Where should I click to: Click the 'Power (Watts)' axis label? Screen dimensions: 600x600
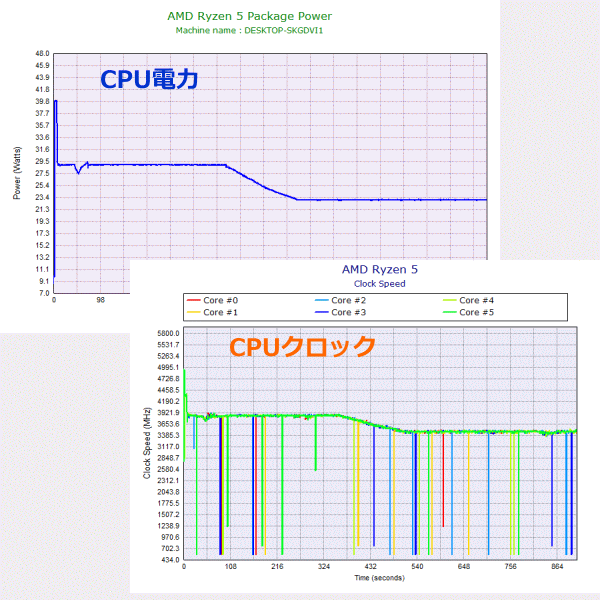[17, 173]
